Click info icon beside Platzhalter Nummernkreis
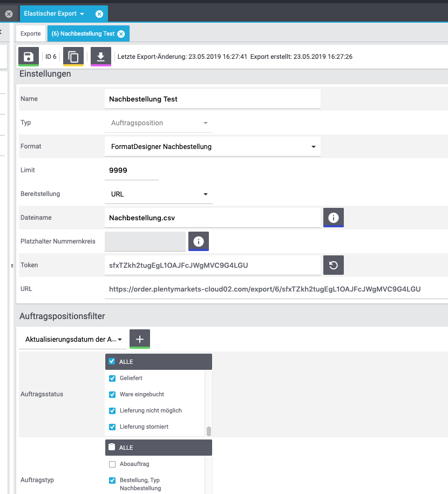 (198, 241)
